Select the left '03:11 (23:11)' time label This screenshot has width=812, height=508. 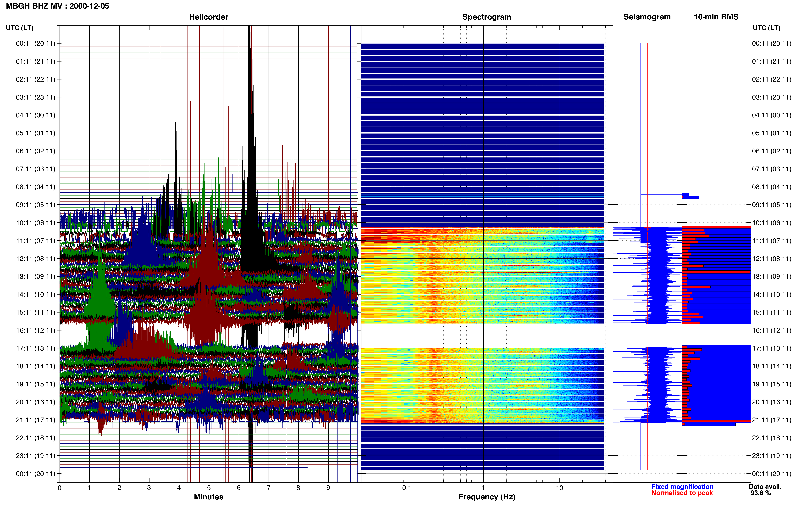pyautogui.click(x=36, y=97)
